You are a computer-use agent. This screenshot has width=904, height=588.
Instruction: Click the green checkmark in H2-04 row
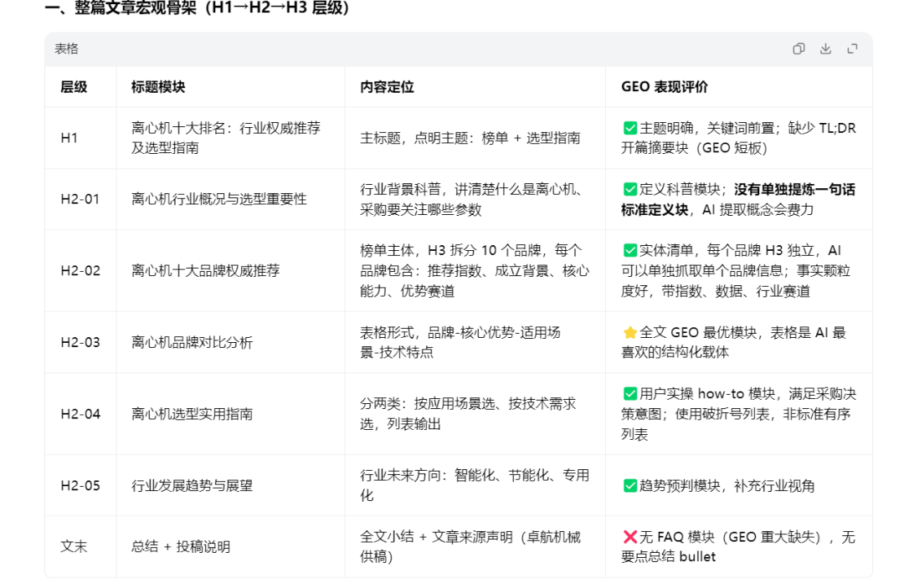click(x=630, y=394)
